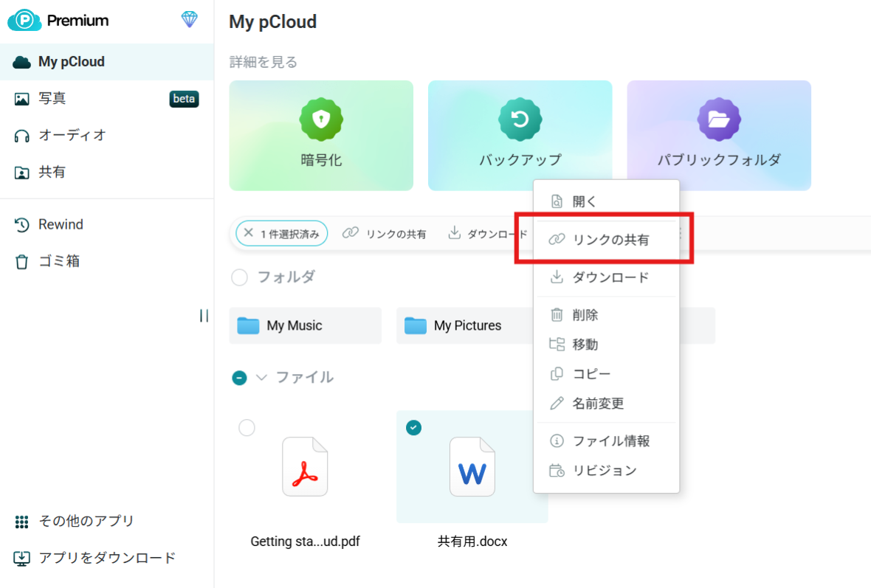
Task: Choose リンクの共有 in the context menu
Action: (610, 240)
